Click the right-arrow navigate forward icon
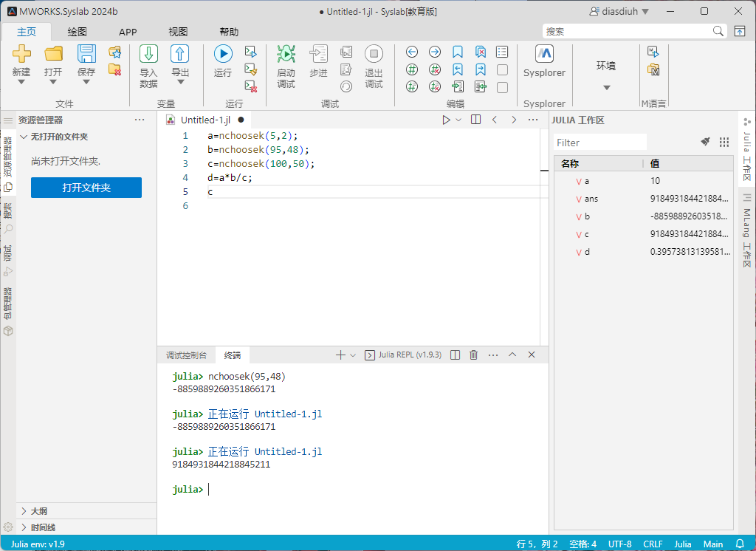This screenshot has width=756, height=551. click(x=434, y=52)
